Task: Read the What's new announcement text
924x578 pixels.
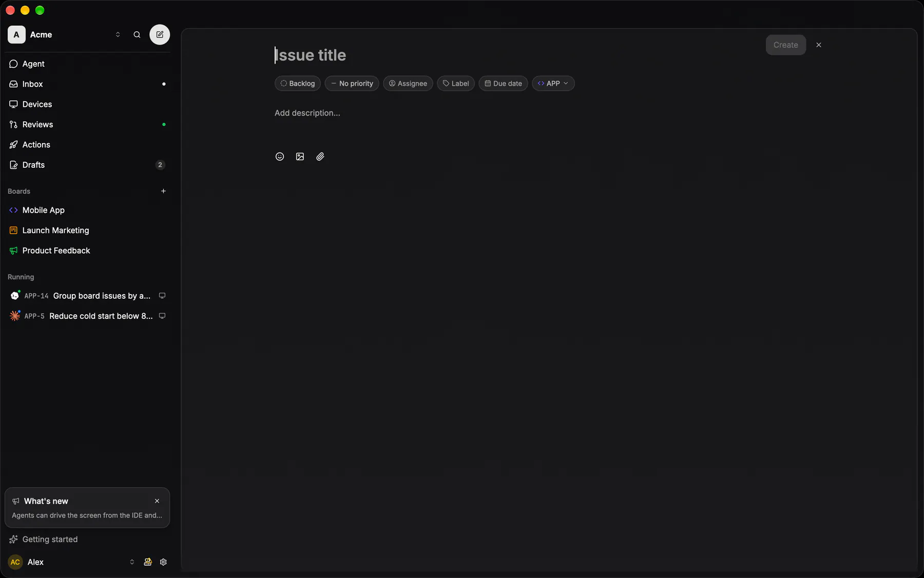Action: coord(87,515)
